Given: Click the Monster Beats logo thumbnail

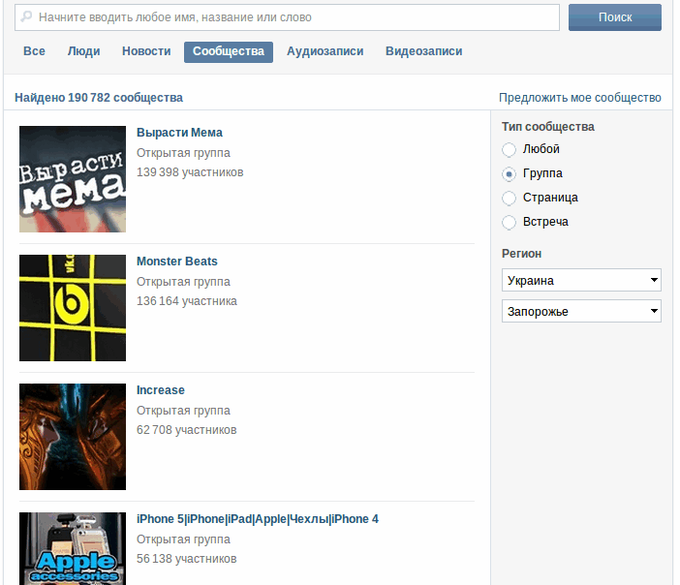Looking at the screenshot, I should (72, 308).
